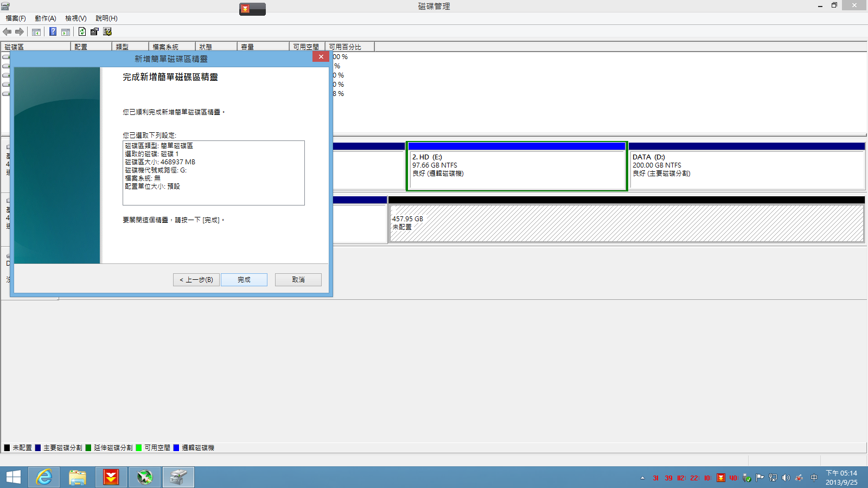Click the Forward arrow toolbar icon
This screenshot has height=488, width=868.
pyautogui.click(x=20, y=32)
